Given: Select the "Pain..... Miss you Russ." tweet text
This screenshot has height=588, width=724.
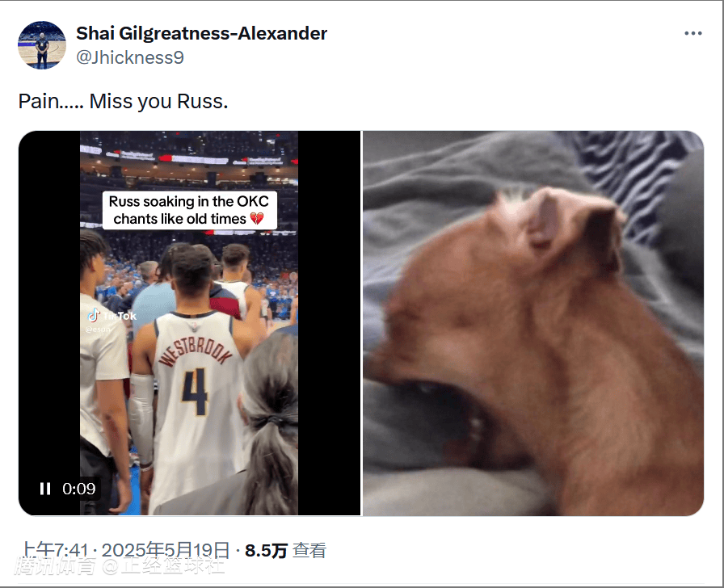Looking at the screenshot, I should tap(124, 101).
